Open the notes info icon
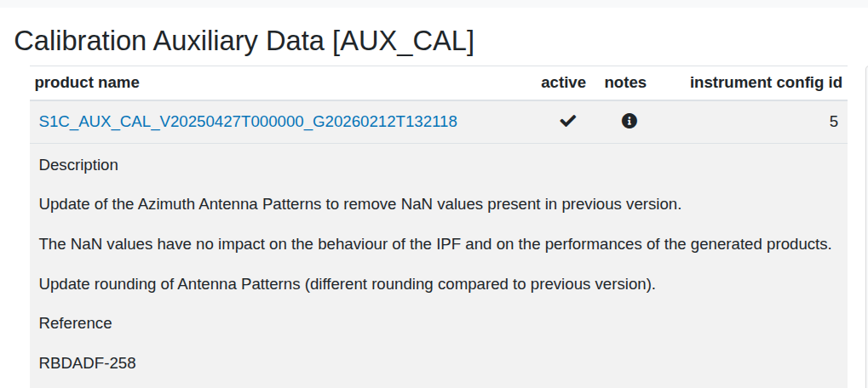The image size is (868, 388). point(629,122)
